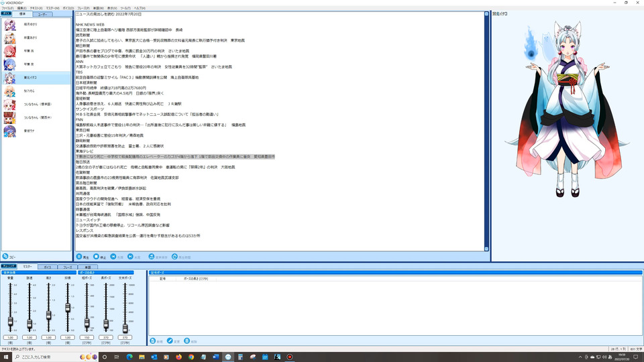Switch to the ボイス tuning tab
The width and height of the screenshot is (644, 362).
click(48, 267)
